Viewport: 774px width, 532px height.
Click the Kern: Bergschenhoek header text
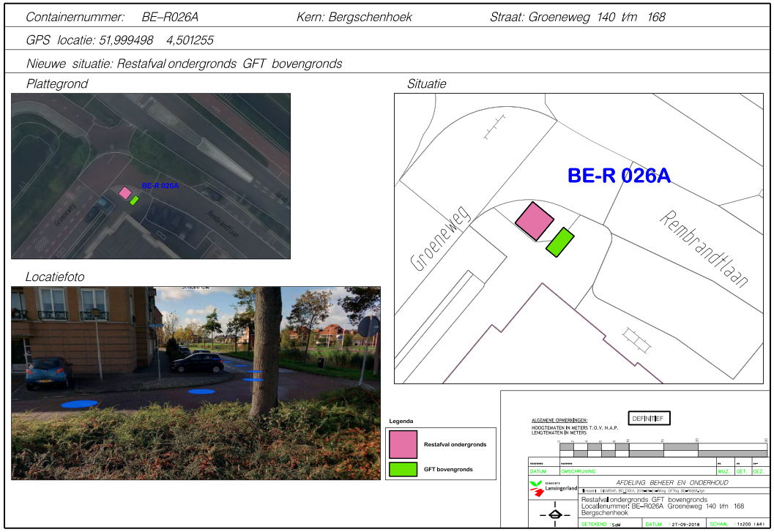coord(354,17)
